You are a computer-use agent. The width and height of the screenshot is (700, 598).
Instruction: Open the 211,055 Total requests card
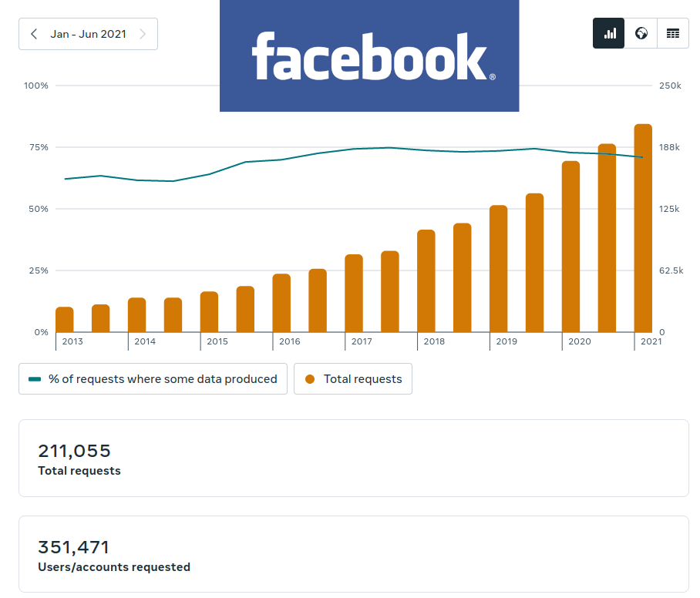tap(353, 459)
